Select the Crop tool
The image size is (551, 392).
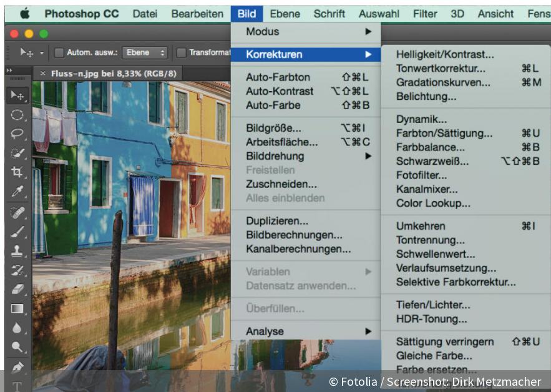pyautogui.click(x=17, y=172)
